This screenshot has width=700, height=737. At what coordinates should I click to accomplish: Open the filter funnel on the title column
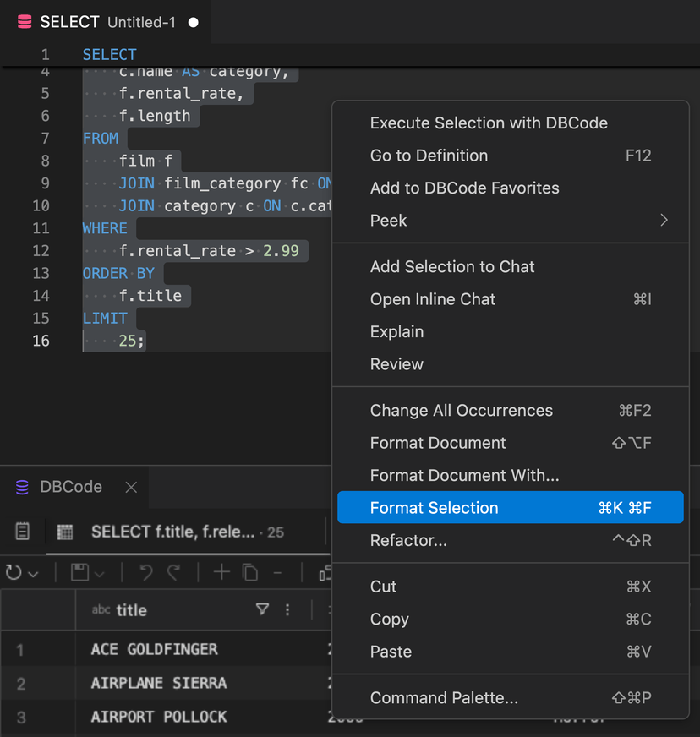(262, 609)
